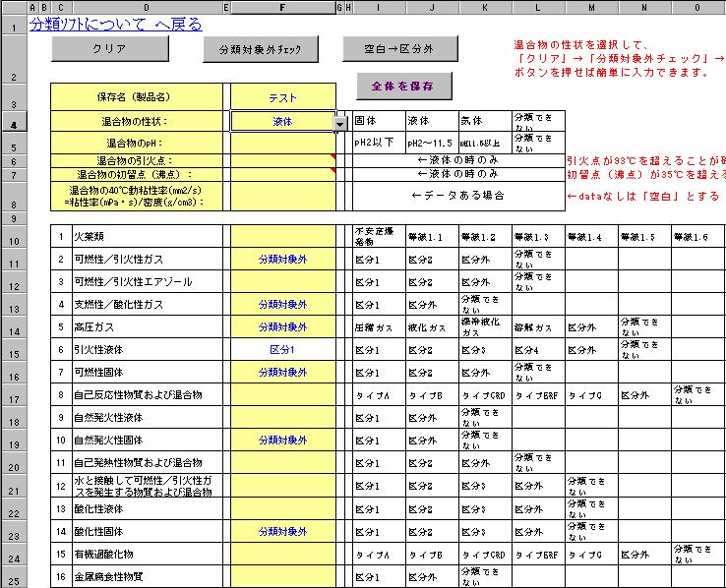Click the 火薬類 classification input cell

click(283, 236)
